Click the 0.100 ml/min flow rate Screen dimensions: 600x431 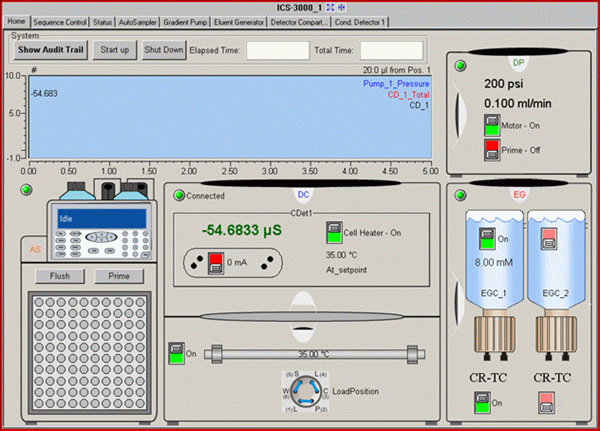pyautogui.click(x=518, y=103)
